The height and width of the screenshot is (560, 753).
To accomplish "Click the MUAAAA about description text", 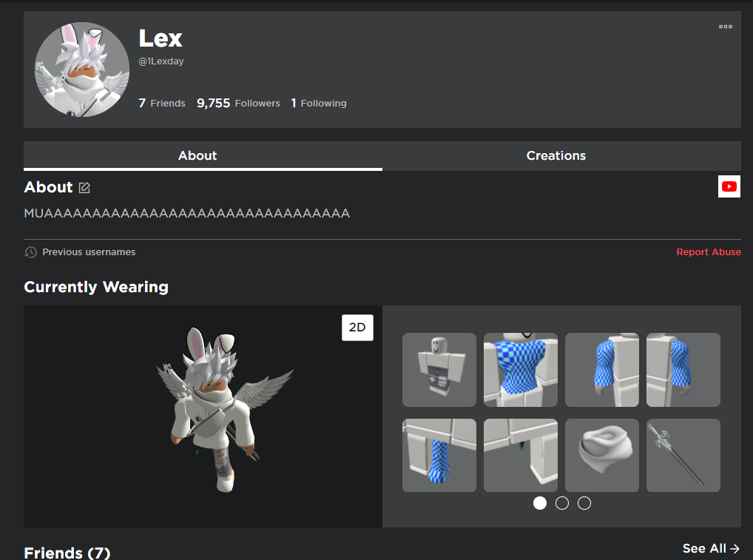I will 187,213.
